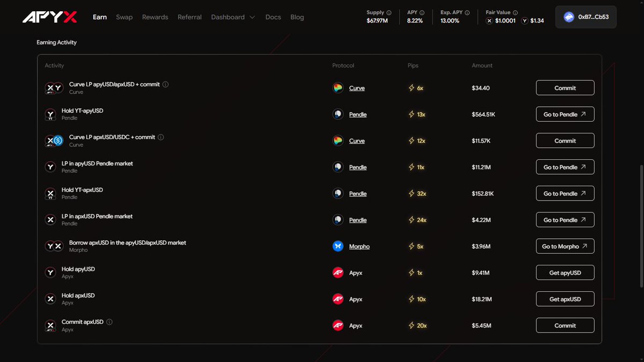The image size is (644, 362).
Task: Open Pendle link in the Hold YT-apyUSD row
Action: (358, 114)
